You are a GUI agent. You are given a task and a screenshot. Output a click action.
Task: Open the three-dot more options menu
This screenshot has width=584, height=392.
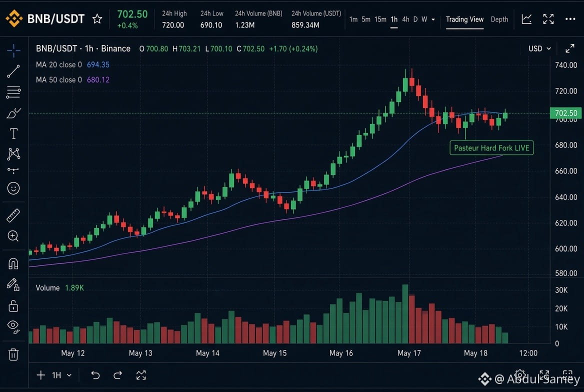coord(570,19)
